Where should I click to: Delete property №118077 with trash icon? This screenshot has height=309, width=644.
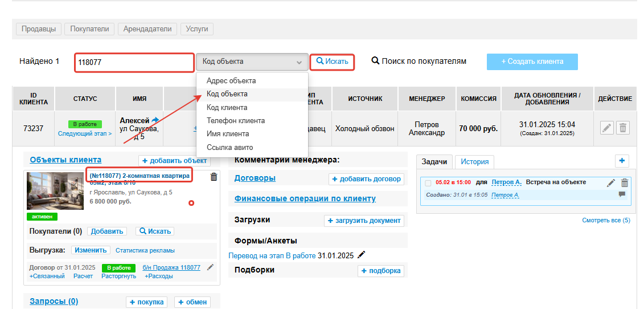(214, 177)
